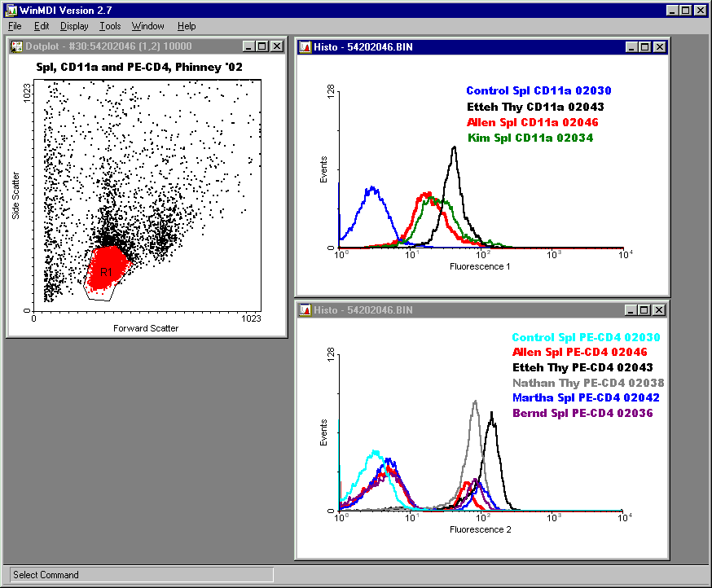Minimize the Dotplot window
This screenshot has height=588, width=712.
coord(250,47)
